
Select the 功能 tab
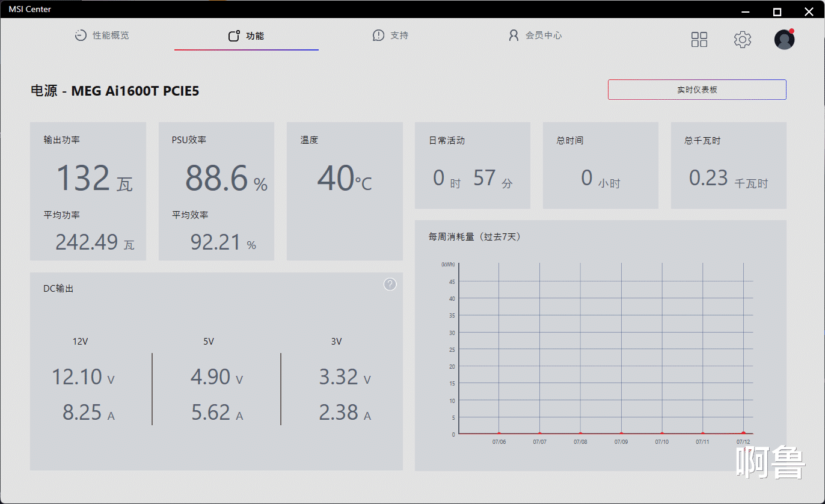coord(247,36)
